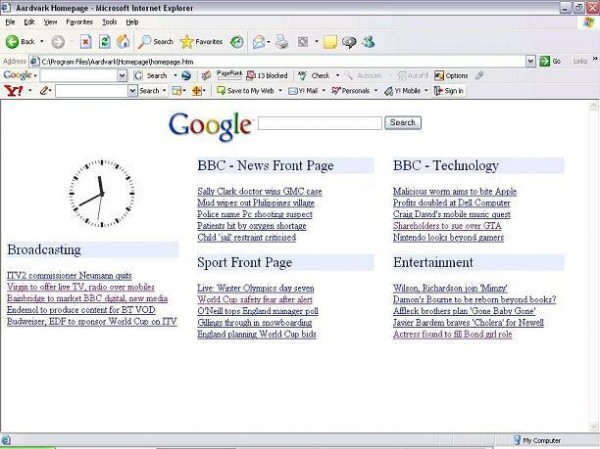Open the Favorites menu

(79, 22)
